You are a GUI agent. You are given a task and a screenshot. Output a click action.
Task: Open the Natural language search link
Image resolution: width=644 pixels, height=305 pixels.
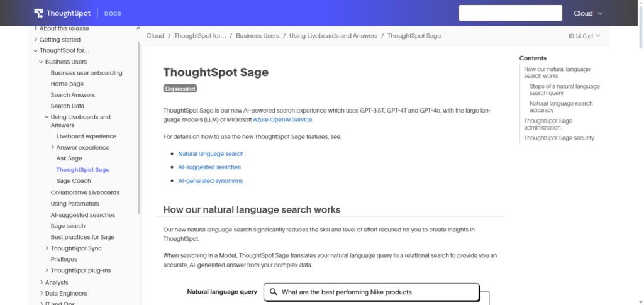tap(211, 154)
